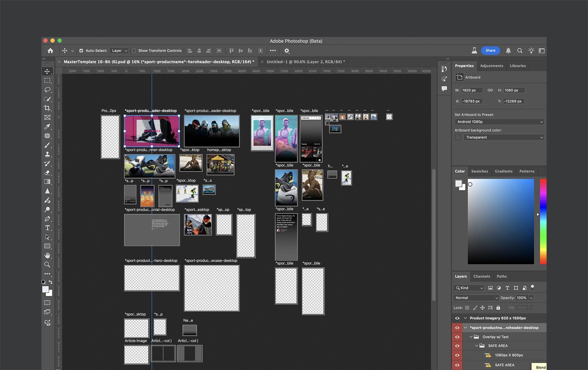Toggle the Auto-Select checkbox
The height and width of the screenshot is (370, 588).
tap(81, 51)
